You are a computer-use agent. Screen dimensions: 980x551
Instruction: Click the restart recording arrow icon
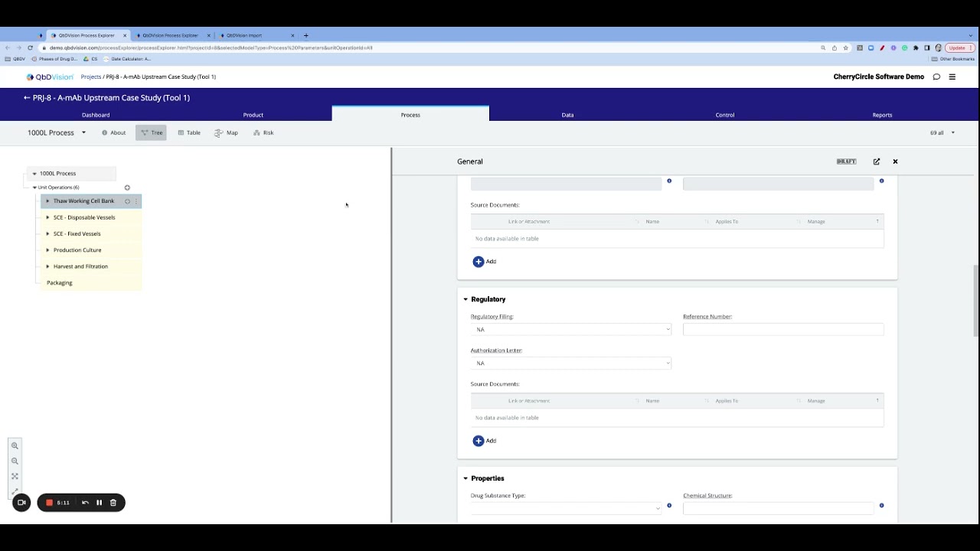coord(85,503)
